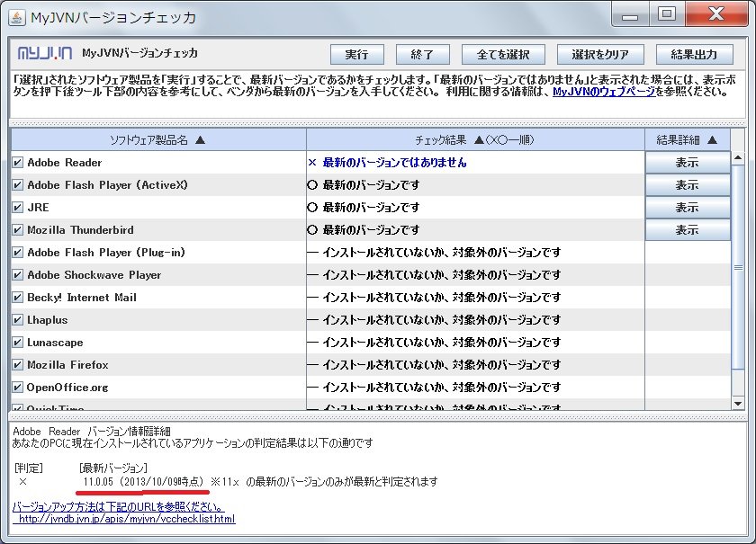Select OpenOffice.org row result text

click(442, 388)
